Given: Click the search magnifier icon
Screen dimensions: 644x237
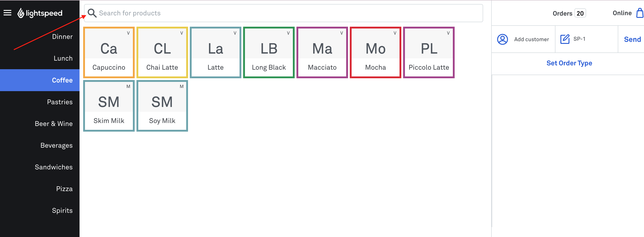Looking at the screenshot, I should click(x=92, y=13).
